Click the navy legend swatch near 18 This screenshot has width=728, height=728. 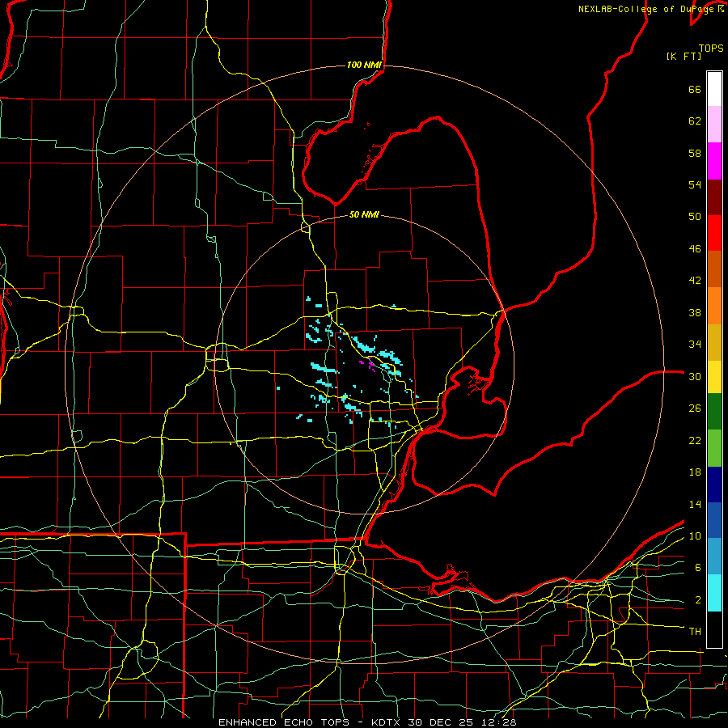coord(714,485)
